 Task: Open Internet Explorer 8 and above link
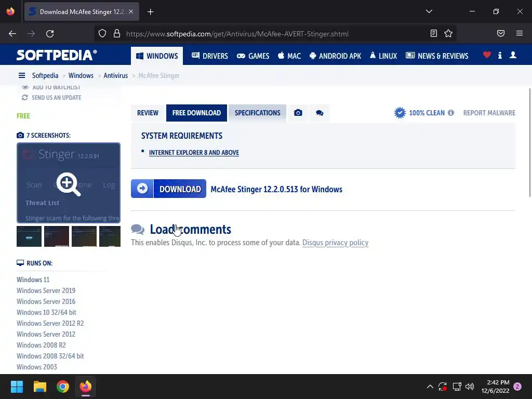pyautogui.click(x=194, y=153)
